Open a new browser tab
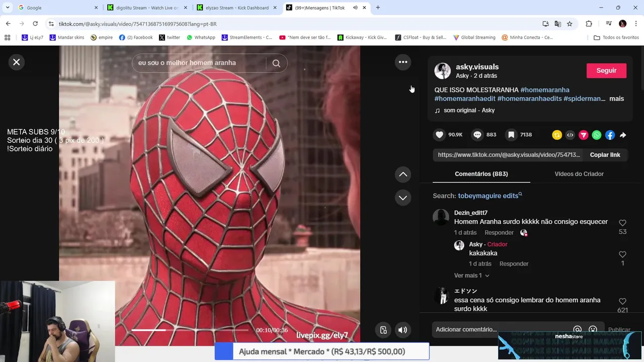The width and height of the screenshot is (644, 362). coord(378,8)
